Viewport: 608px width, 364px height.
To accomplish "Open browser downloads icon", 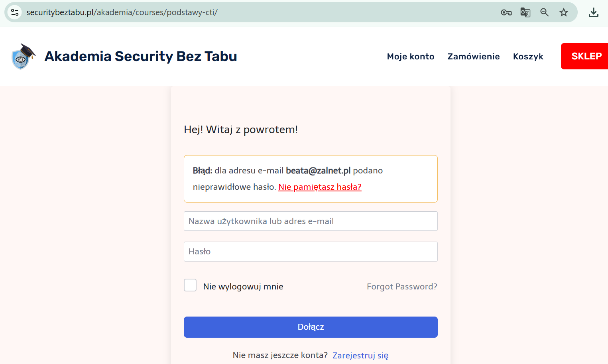I will point(593,12).
